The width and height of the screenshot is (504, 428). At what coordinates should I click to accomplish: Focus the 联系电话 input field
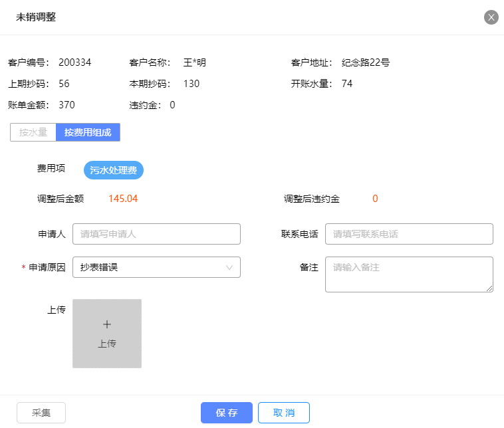tap(409, 234)
